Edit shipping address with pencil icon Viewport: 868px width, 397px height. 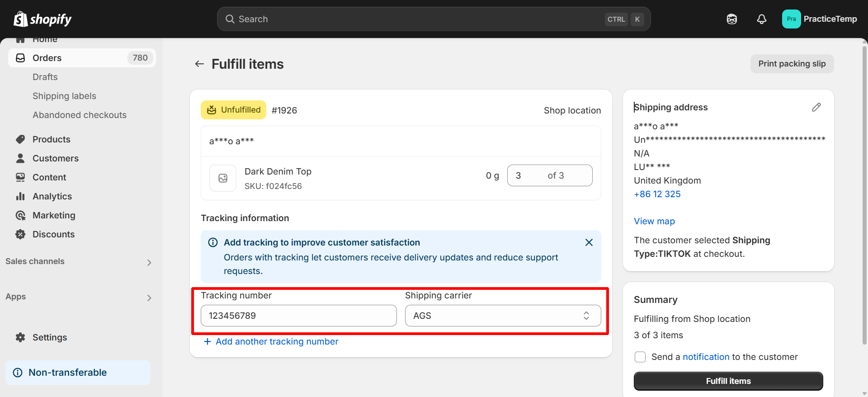click(x=816, y=107)
